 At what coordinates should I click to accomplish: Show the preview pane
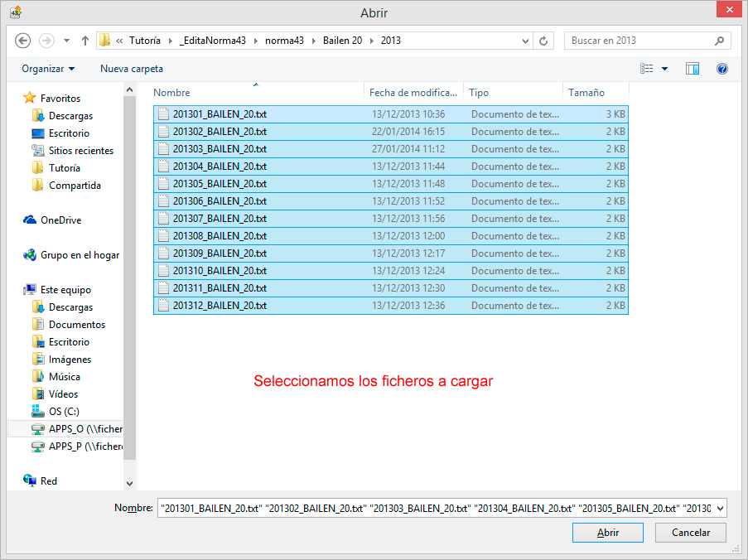(x=693, y=69)
